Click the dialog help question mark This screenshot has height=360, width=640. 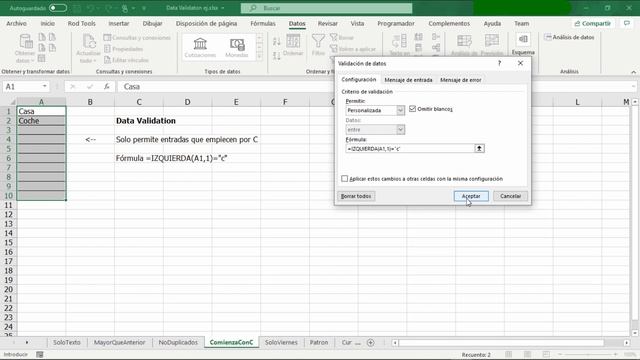click(x=499, y=63)
